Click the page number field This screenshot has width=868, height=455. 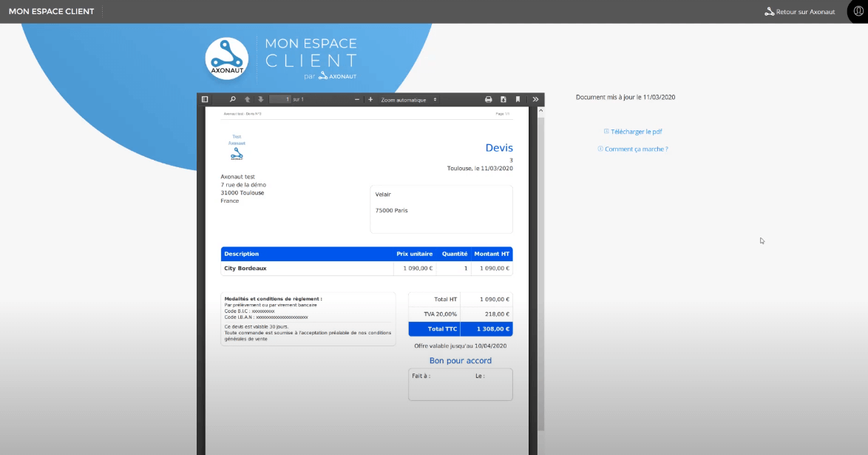coord(280,99)
